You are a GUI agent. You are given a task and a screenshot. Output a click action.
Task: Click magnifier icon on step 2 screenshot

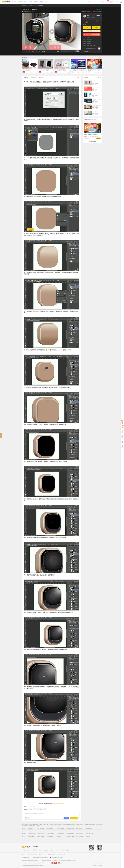[77, 155]
